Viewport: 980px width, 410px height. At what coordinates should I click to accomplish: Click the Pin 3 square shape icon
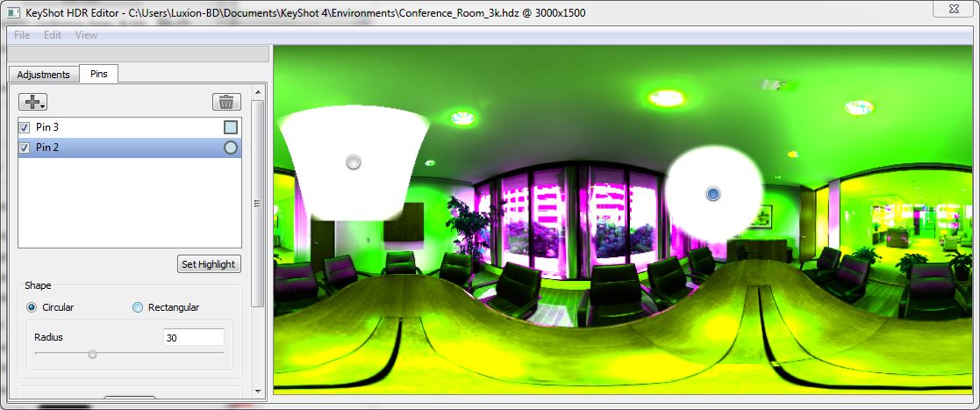pos(231,127)
